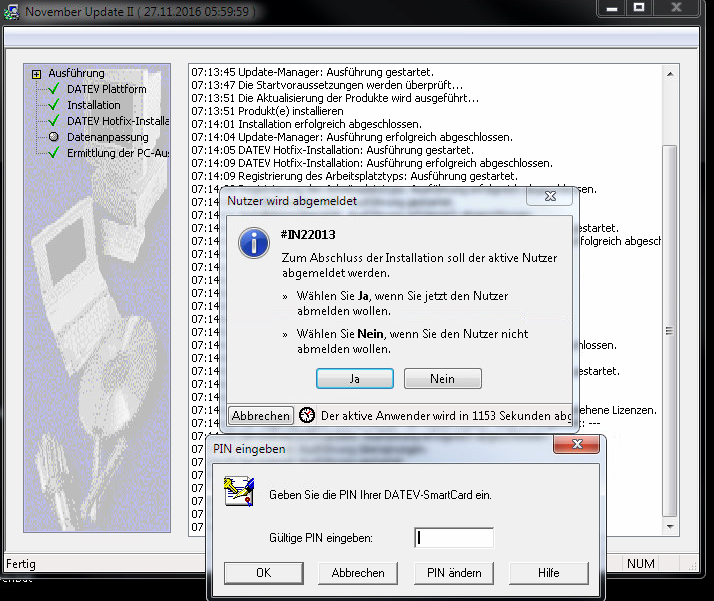The height and width of the screenshot is (601, 714).
Task: Click the pending circle icon beside Datenanpassung
Action: tap(53, 137)
